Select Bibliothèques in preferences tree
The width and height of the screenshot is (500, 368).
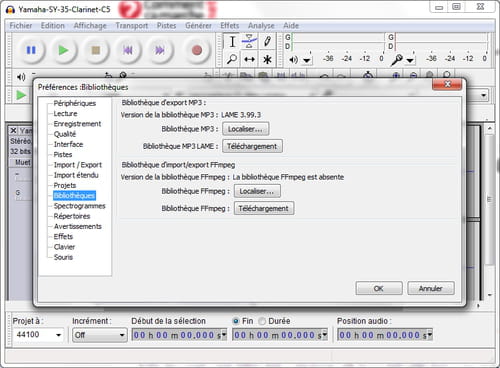74,196
